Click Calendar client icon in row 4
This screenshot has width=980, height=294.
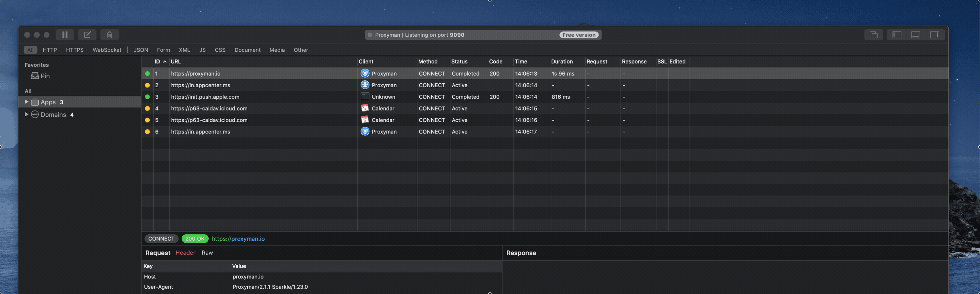point(365,108)
